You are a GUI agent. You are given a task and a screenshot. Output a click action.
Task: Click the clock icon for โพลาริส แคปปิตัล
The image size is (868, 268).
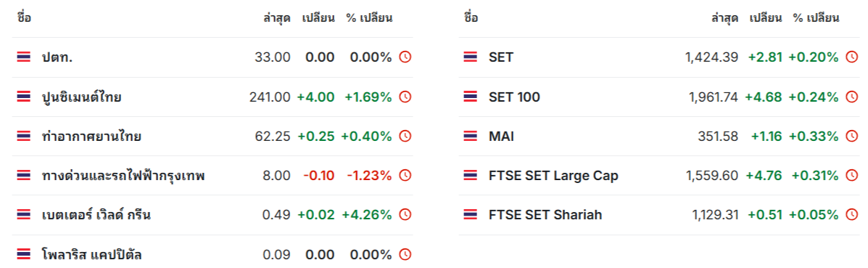click(405, 254)
